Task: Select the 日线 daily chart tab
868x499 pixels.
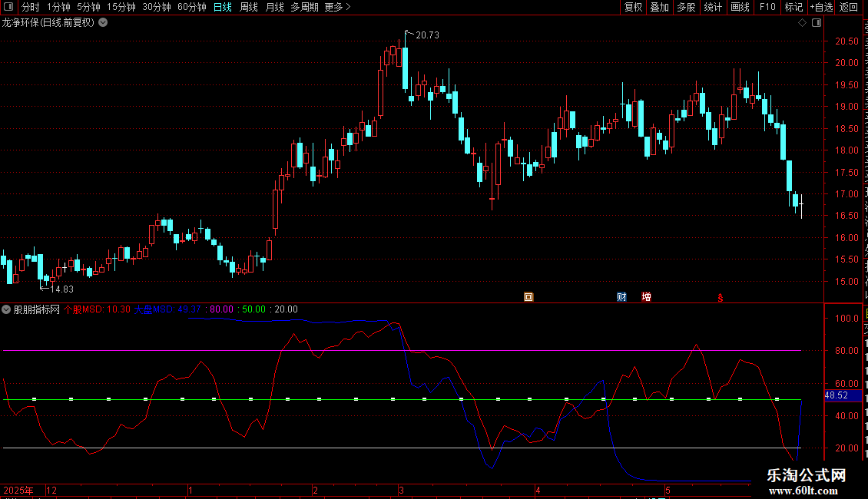Action: pos(223,7)
